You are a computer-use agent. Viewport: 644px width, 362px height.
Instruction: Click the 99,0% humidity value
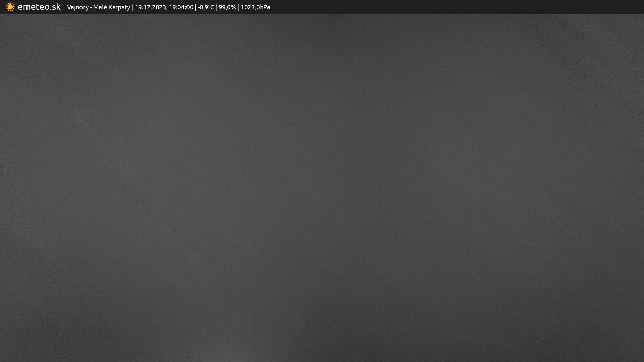click(227, 7)
